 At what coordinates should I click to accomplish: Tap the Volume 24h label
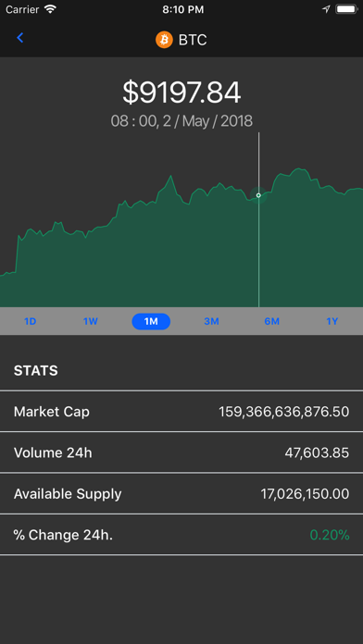pos(53,452)
